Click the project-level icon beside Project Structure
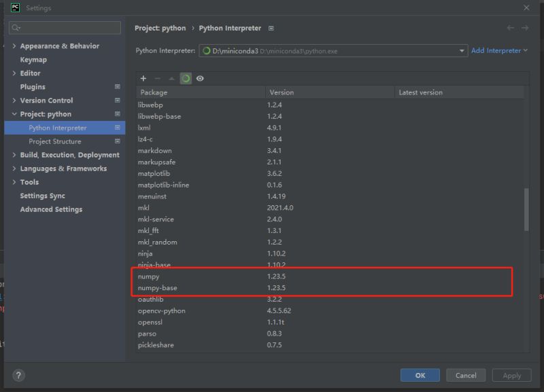The height and width of the screenshot is (392, 544). tap(118, 141)
